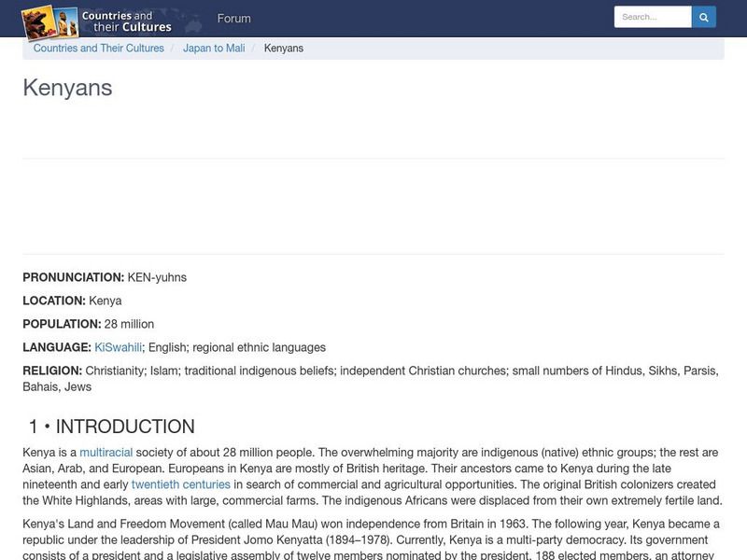Click the RELIGION label
Screen dimensions: 747x560
click(52, 371)
